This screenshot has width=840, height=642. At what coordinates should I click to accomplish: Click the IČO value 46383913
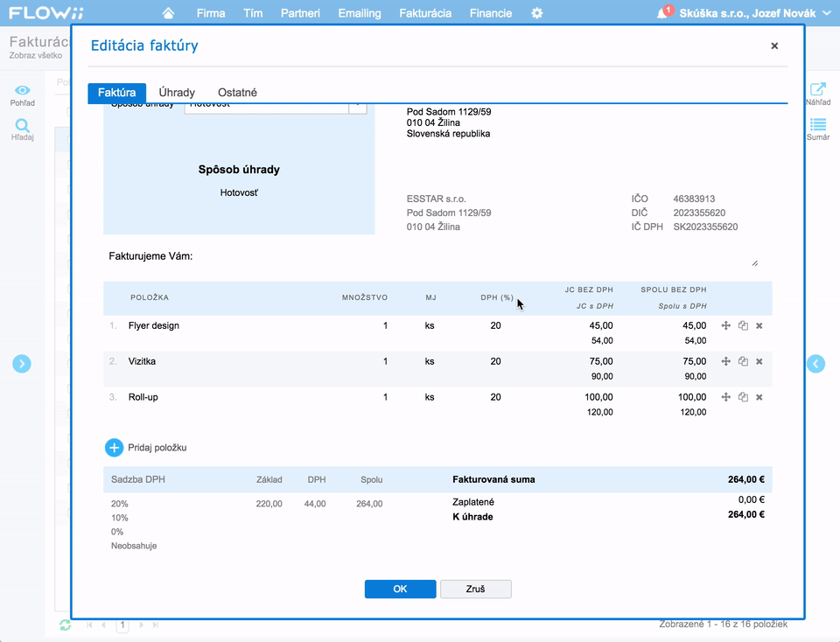[694, 199]
